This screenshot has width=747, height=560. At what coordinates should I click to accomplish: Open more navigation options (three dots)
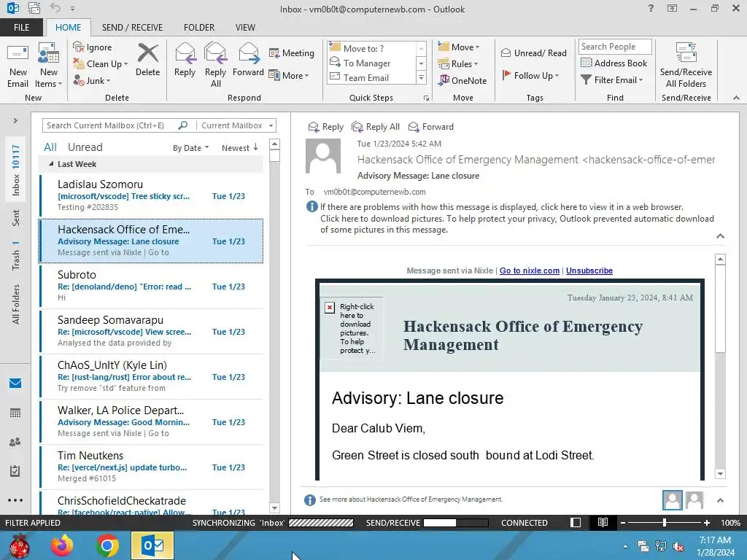(x=15, y=500)
